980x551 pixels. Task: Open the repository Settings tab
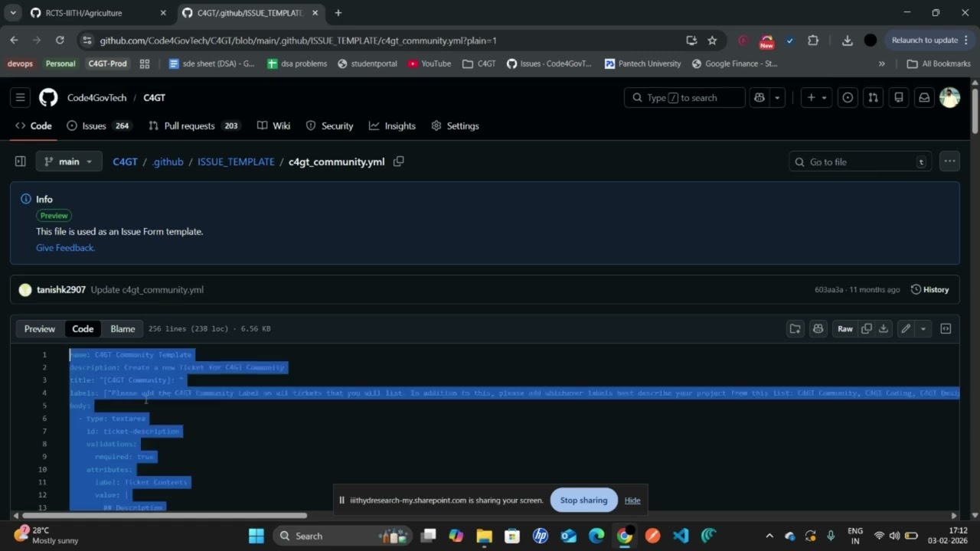point(455,126)
